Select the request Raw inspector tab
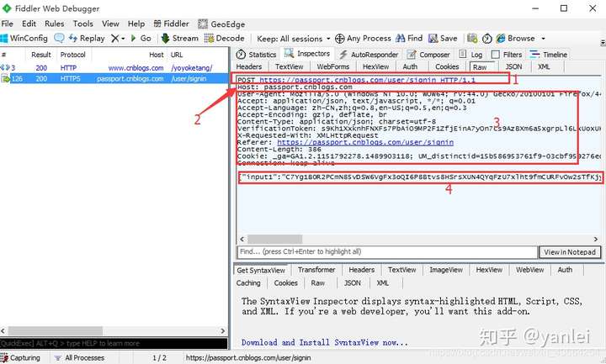 coord(480,67)
